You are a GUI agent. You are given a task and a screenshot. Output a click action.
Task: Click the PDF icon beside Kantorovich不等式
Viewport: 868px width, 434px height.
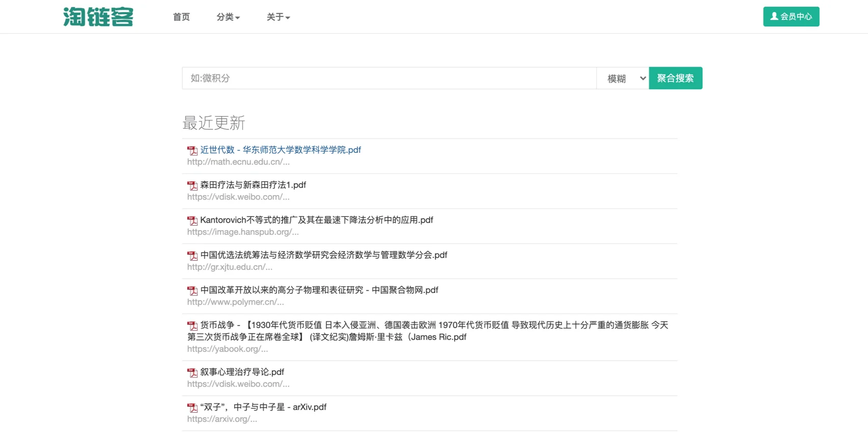click(192, 221)
